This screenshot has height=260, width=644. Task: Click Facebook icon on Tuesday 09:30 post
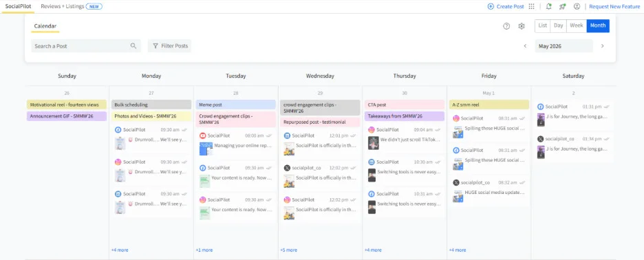coord(202,168)
